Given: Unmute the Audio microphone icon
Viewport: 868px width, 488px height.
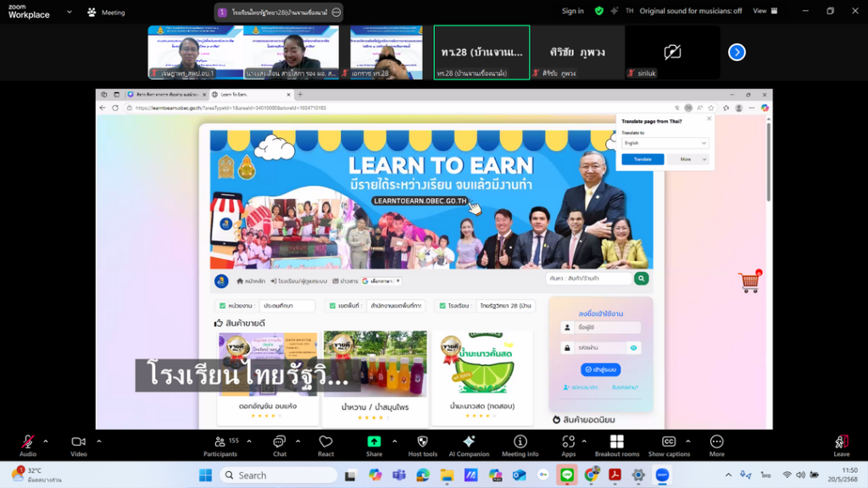Looking at the screenshot, I should [28, 441].
